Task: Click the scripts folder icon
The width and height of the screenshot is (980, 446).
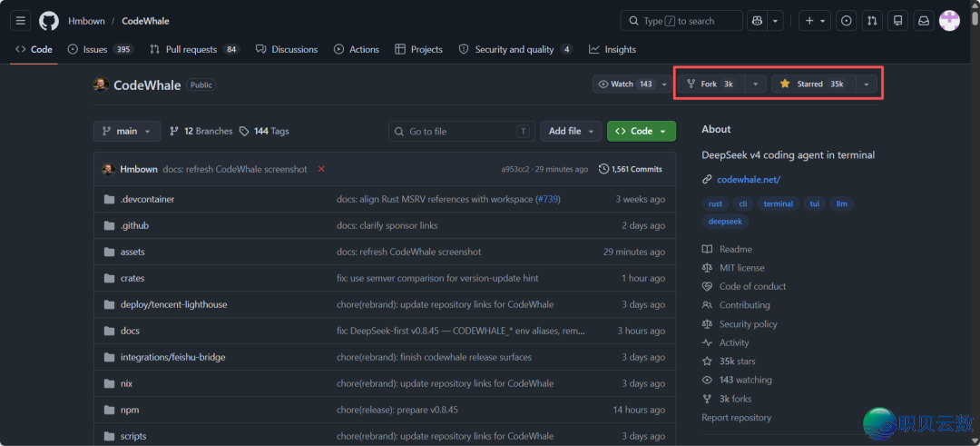Action: pyautogui.click(x=110, y=436)
